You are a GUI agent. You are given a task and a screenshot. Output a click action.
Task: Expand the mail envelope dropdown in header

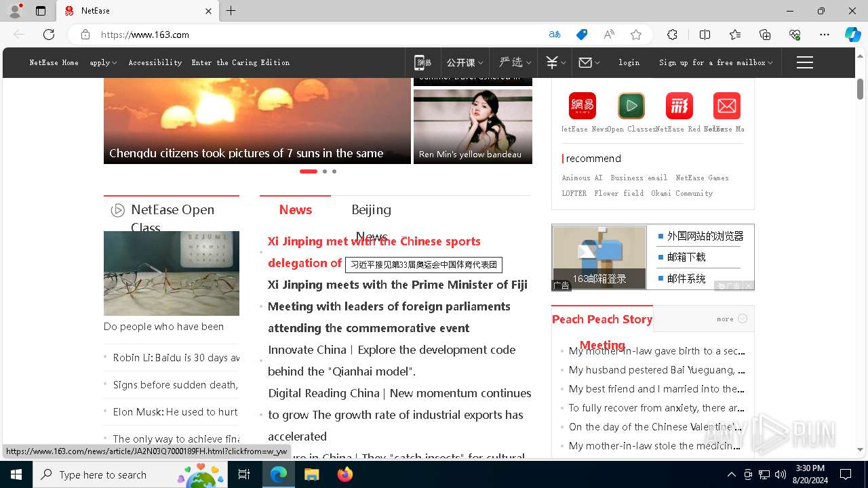click(589, 62)
